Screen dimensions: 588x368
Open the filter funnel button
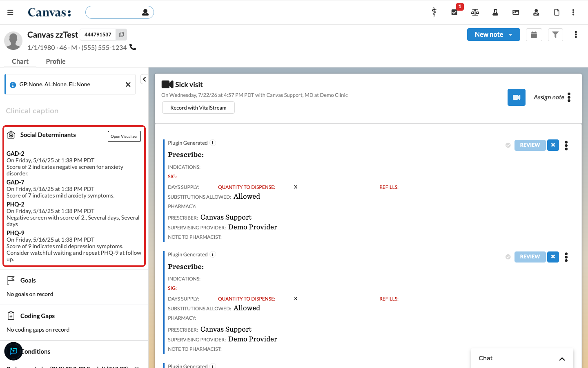tap(555, 35)
